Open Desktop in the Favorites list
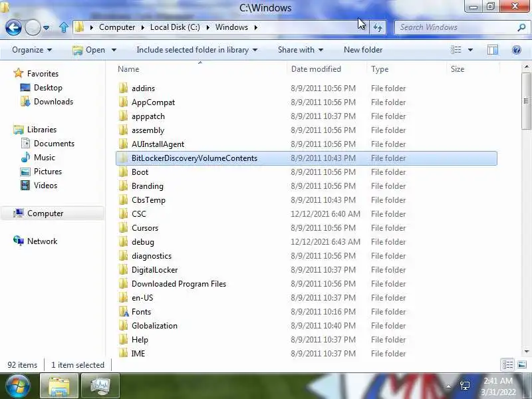The width and height of the screenshot is (532, 399). (41, 88)
